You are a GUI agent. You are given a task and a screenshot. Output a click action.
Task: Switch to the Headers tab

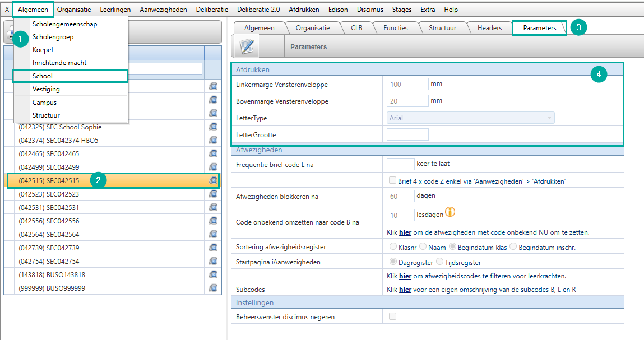(x=489, y=28)
